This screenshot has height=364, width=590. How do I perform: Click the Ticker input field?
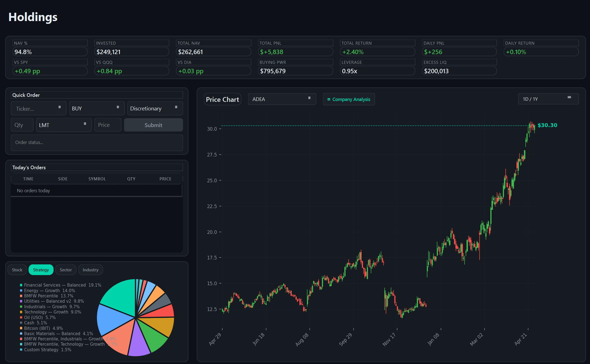pos(38,108)
